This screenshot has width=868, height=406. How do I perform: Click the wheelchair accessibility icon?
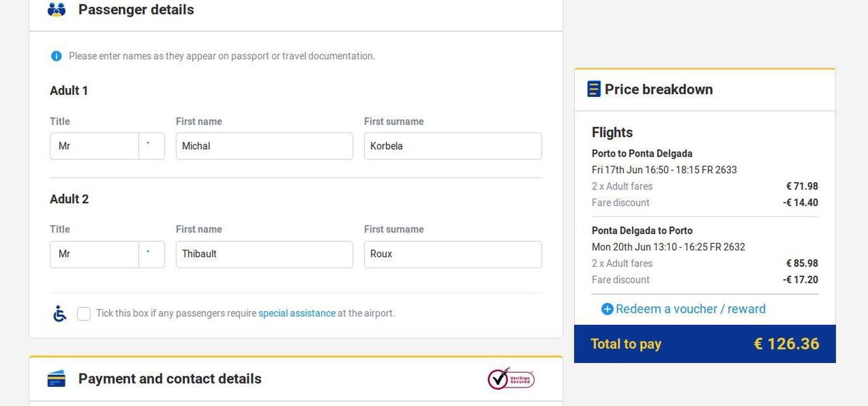click(60, 314)
